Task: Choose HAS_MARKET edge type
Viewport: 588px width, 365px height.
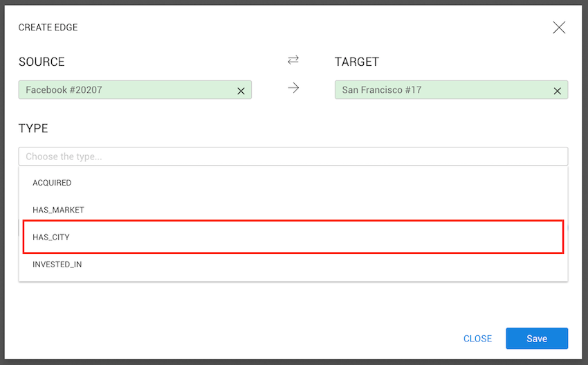Action: click(58, 210)
